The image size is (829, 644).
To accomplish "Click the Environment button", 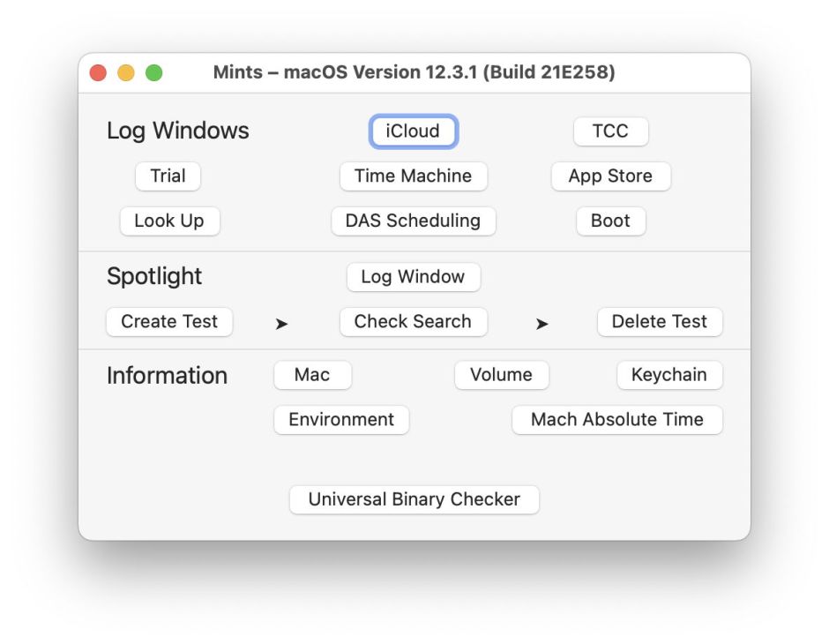I will (x=341, y=420).
